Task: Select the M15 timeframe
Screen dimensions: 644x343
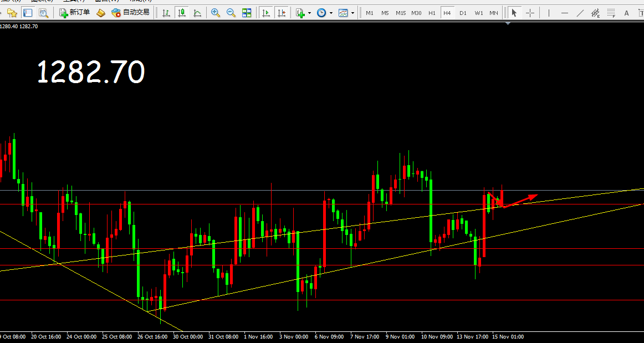Action: point(401,13)
